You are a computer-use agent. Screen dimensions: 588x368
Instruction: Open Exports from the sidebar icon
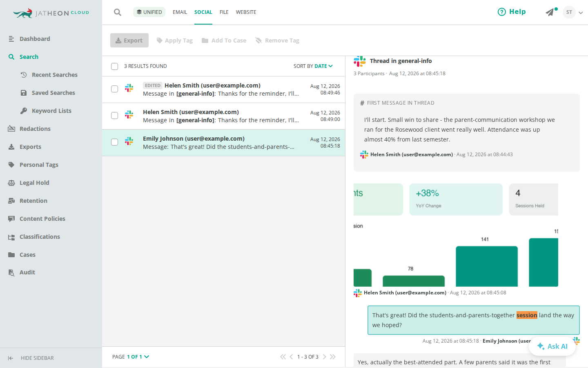pyautogui.click(x=11, y=147)
